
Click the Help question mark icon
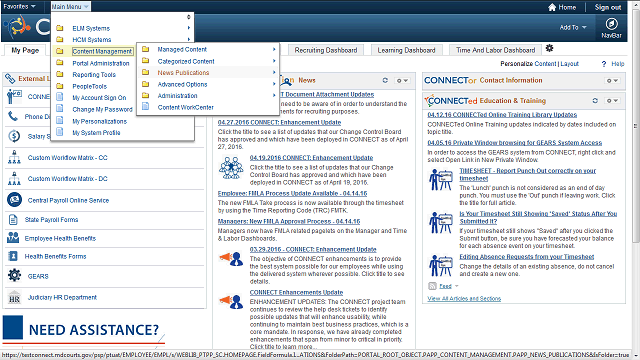(x=604, y=64)
